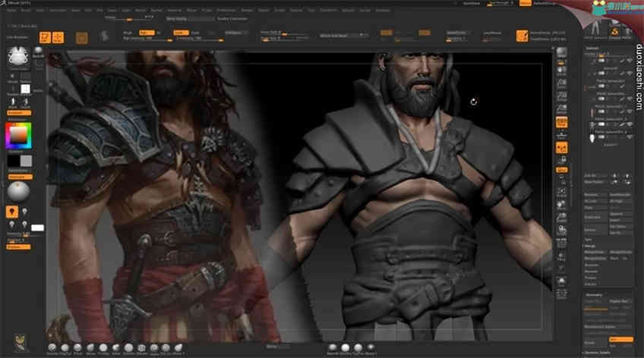Select the Rotate 3D view icon

[561, 231]
